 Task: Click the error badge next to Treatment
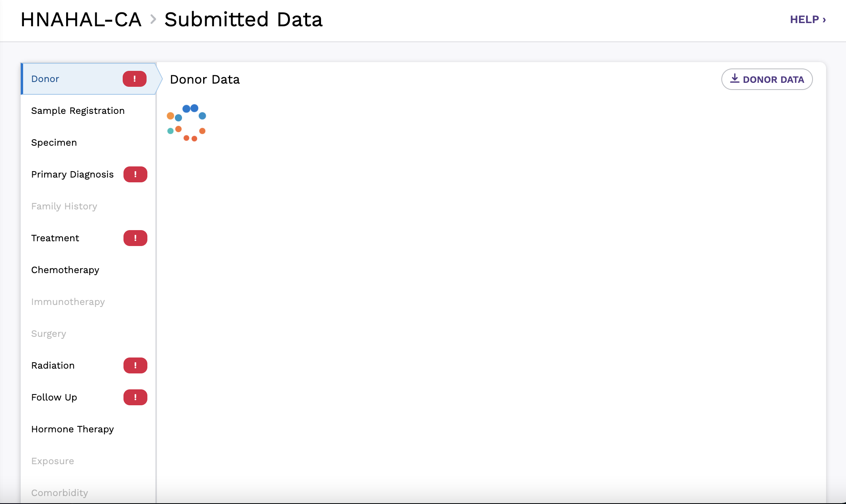click(x=135, y=238)
